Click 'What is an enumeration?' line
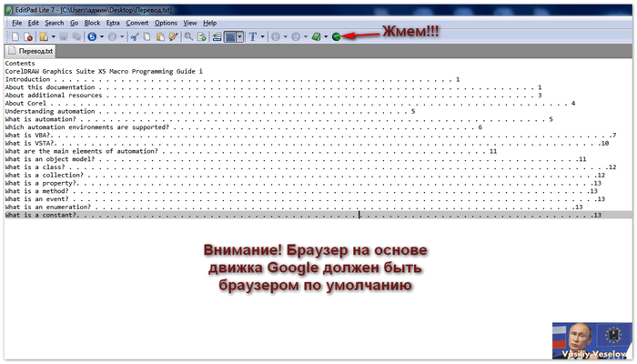This screenshot has width=637, height=364. [x=294, y=207]
